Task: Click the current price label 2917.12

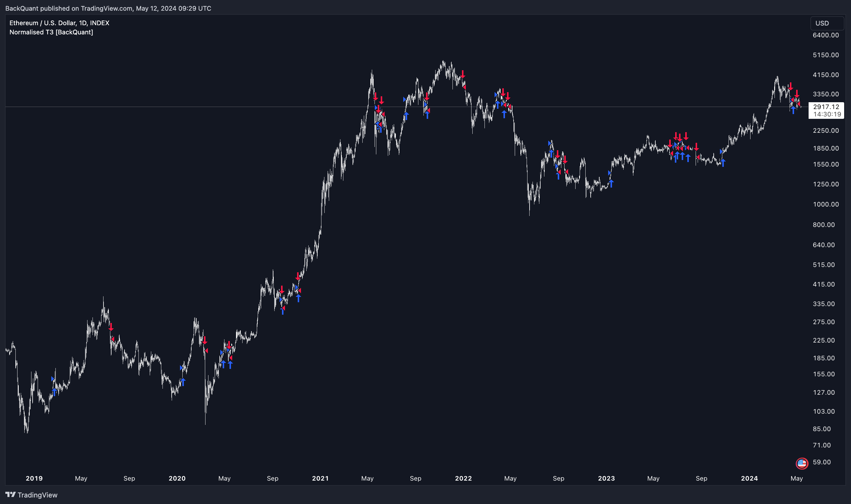Action: point(826,107)
